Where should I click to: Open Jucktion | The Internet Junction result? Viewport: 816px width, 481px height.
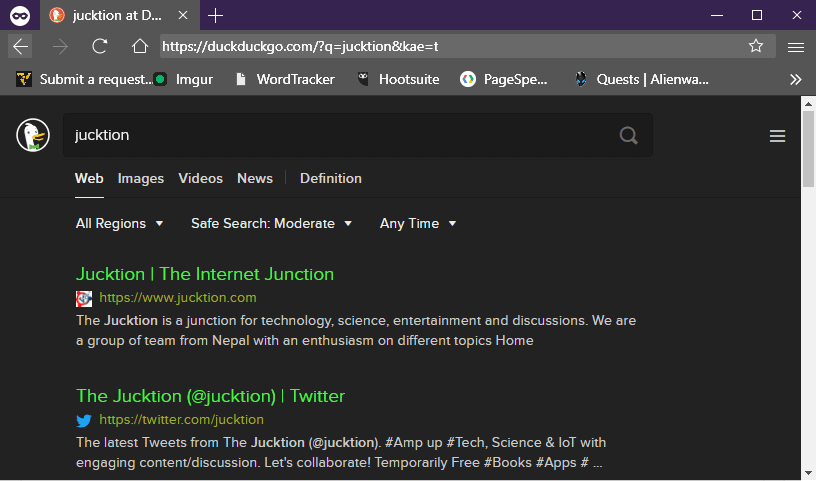[205, 274]
